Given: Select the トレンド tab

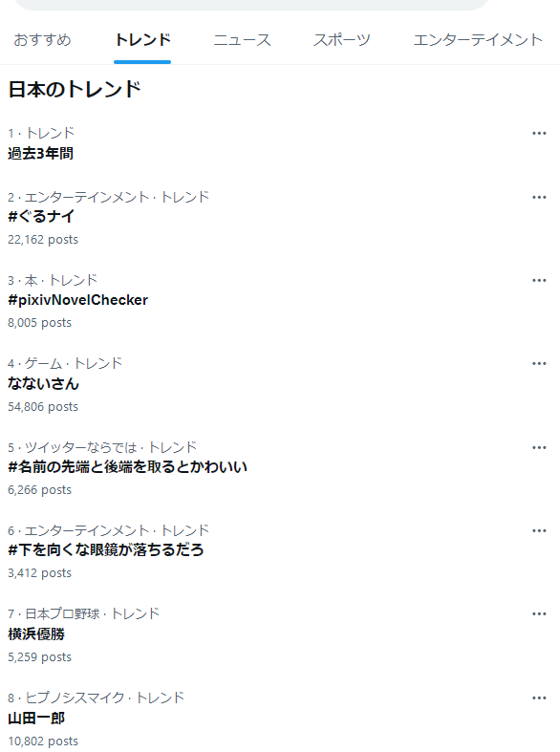Looking at the screenshot, I should tap(142, 40).
